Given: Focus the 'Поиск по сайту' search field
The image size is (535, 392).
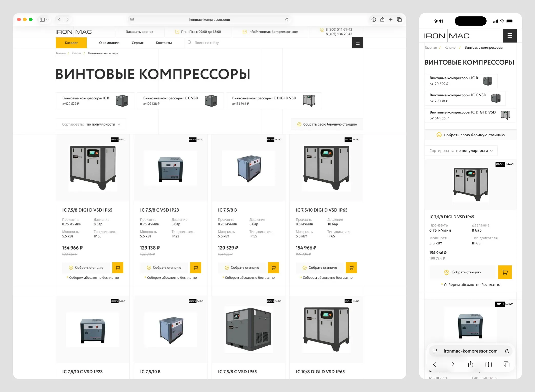Looking at the screenshot, I should pyautogui.click(x=268, y=43).
